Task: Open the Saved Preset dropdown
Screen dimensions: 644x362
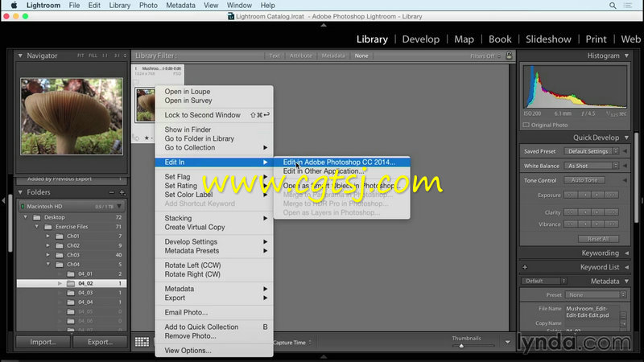Action: 592,151
